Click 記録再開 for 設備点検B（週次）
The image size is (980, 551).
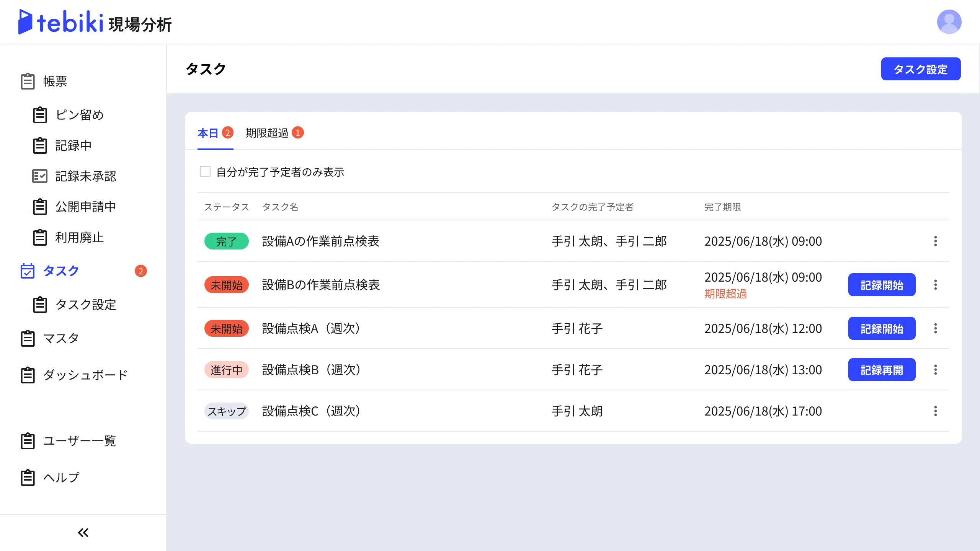(x=881, y=370)
